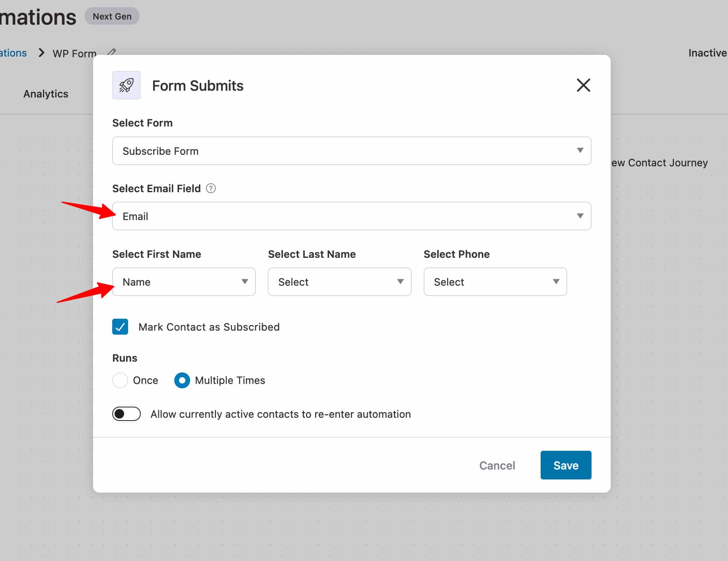Image resolution: width=728 pixels, height=561 pixels.
Task: Enable re-entry for currently active contacts
Action: [126, 414]
